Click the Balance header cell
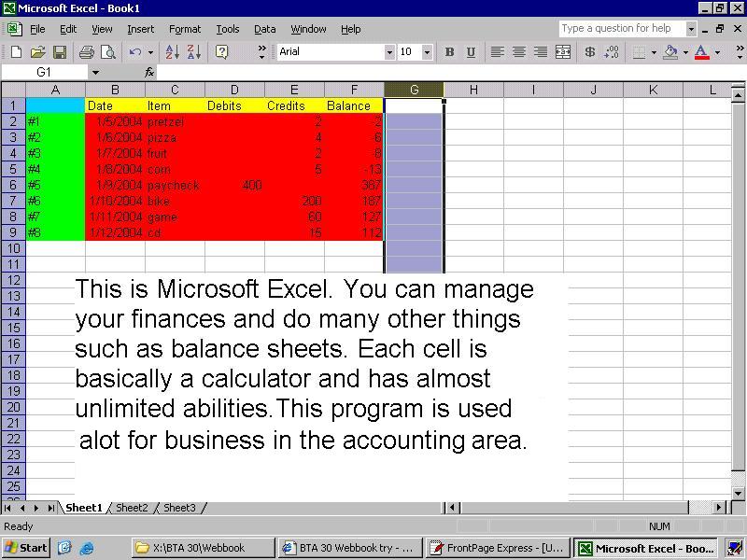Screen dimensions: 747x560 click(354, 105)
